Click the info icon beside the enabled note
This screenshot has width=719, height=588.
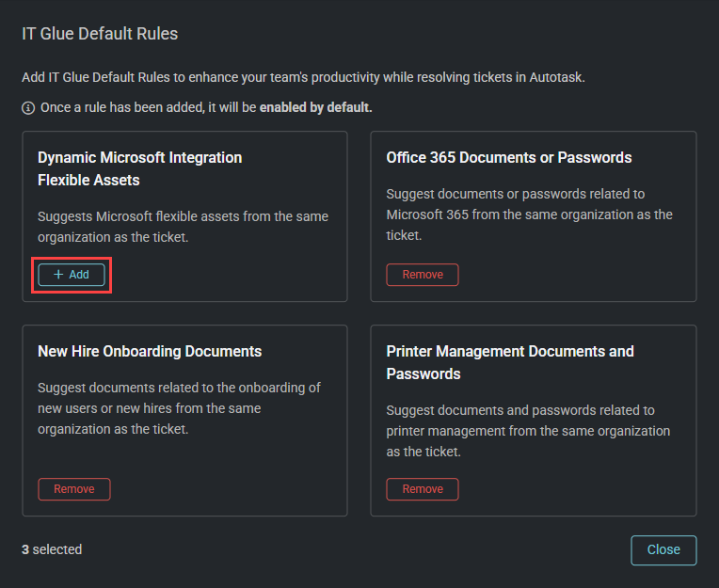[x=28, y=108]
